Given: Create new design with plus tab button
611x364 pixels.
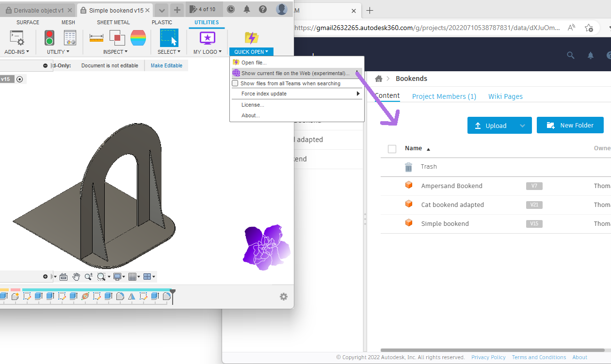Looking at the screenshot, I should (177, 10).
